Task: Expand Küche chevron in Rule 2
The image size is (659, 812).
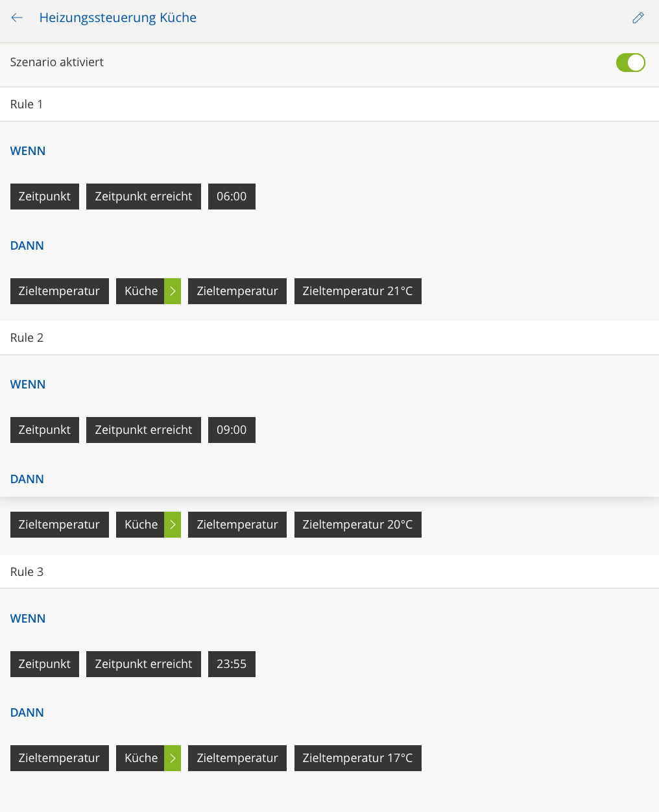Action: [173, 525]
